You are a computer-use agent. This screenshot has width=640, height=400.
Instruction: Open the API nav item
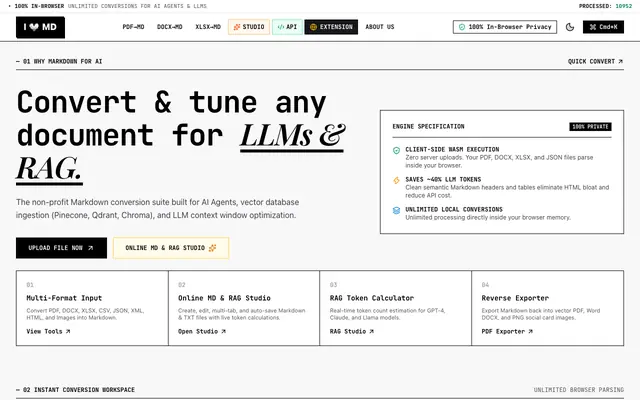(x=287, y=27)
